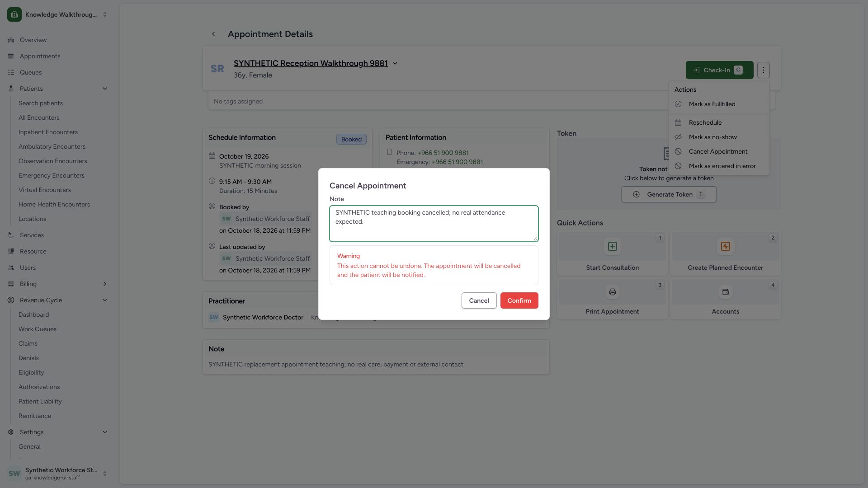Click the cancellation Note text area
Screen dimensions: 868x488
(434, 224)
